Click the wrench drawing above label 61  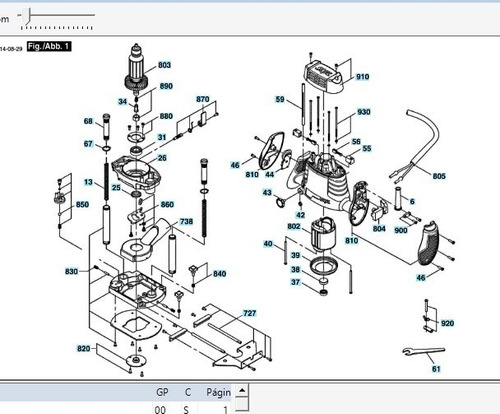pyautogui.click(x=423, y=351)
